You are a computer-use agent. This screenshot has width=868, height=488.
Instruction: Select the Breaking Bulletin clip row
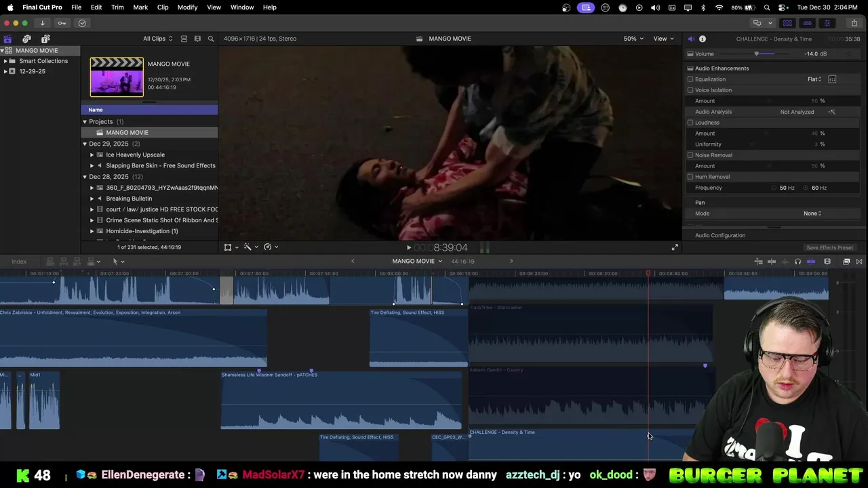tap(149, 199)
